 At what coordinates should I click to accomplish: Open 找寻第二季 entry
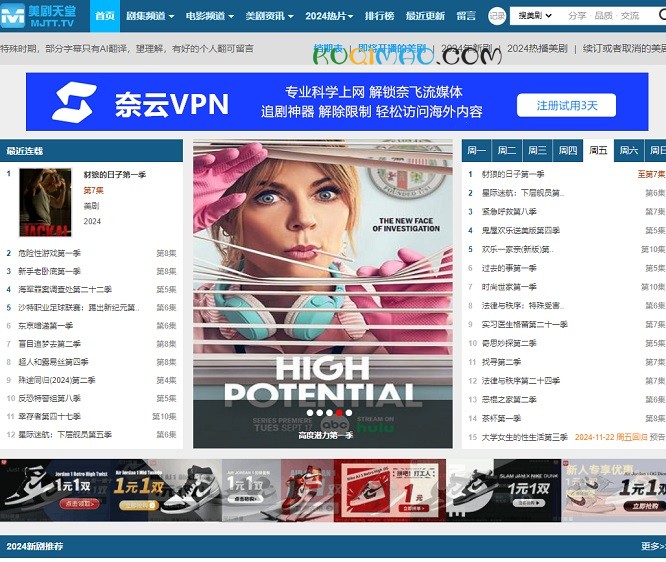[x=501, y=362]
